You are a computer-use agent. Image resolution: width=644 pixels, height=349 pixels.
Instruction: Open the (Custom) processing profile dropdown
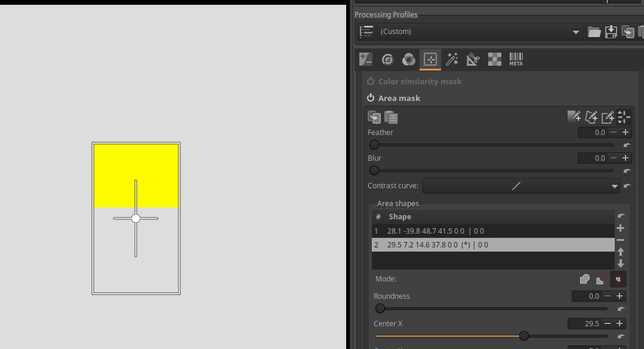[480, 32]
